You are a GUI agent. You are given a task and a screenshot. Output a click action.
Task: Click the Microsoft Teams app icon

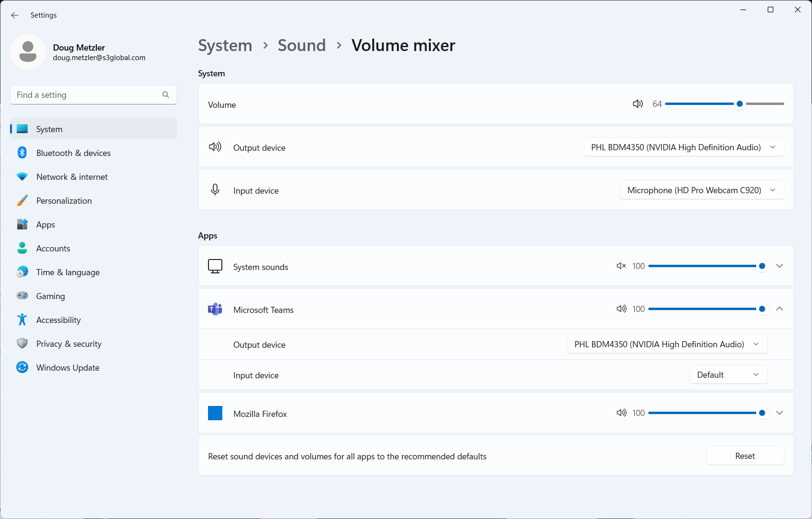click(x=215, y=309)
